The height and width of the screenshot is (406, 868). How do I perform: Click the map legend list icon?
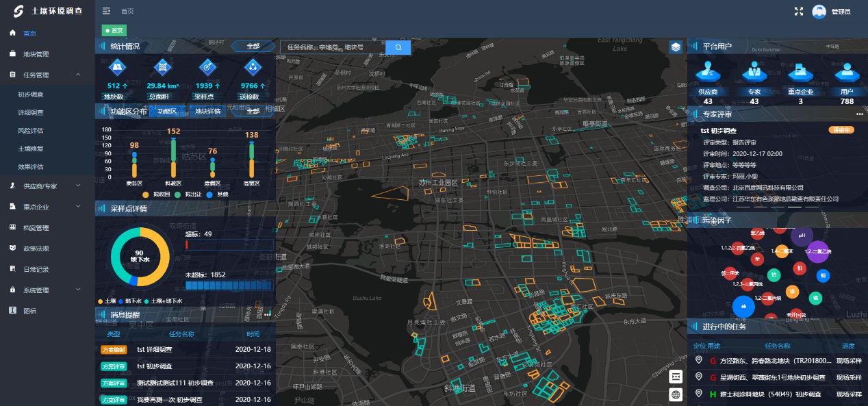(x=676, y=377)
